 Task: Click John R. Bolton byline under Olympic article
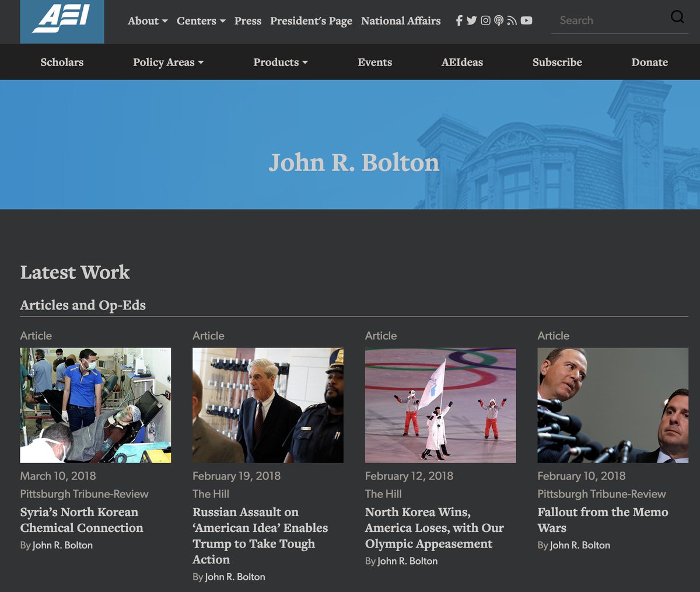(x=408, y=561)
